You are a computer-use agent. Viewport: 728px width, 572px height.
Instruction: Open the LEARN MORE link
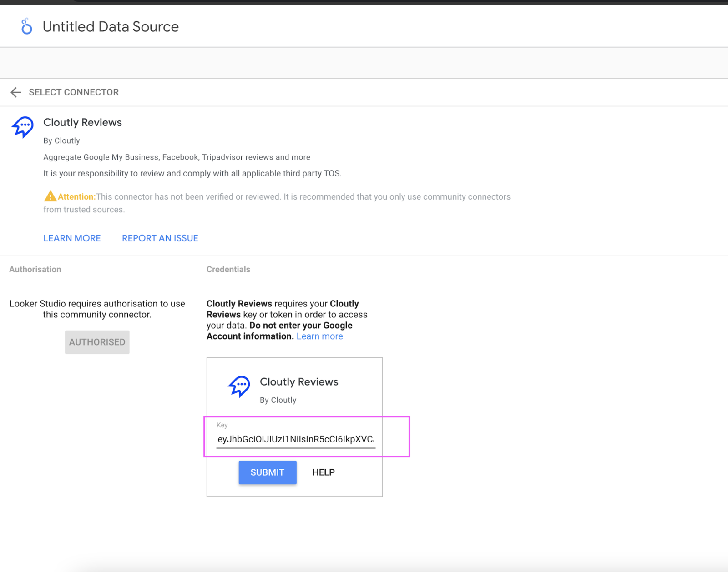point(72,238)
